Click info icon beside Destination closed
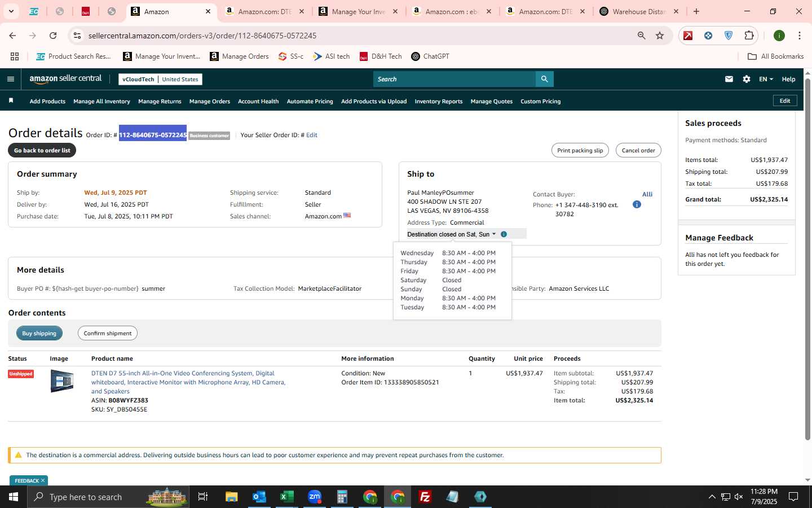 click(504, 234)
